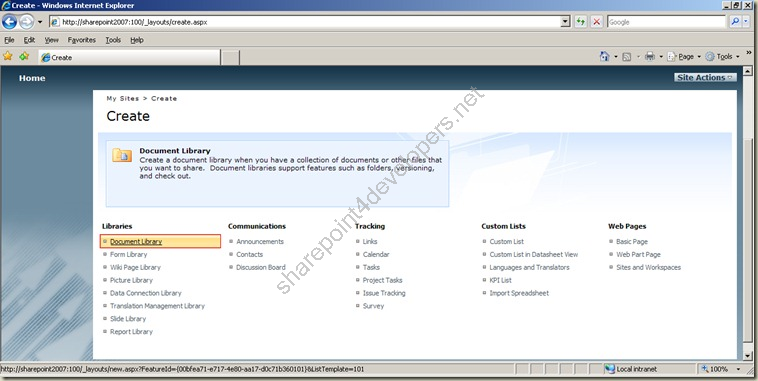Click the Links list link

(370, 241)
